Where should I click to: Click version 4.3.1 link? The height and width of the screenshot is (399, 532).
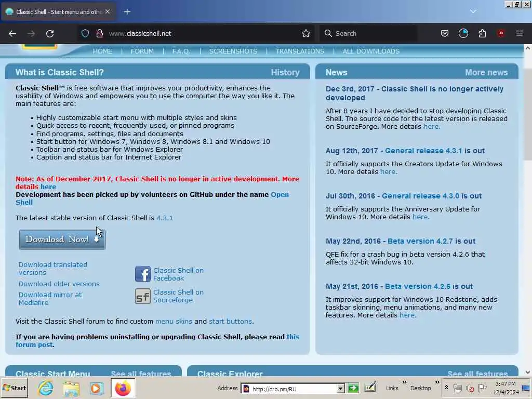pos(165,218)
